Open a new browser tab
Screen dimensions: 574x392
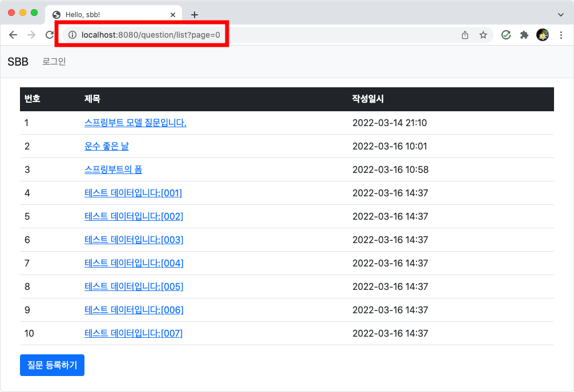(195, 15)
